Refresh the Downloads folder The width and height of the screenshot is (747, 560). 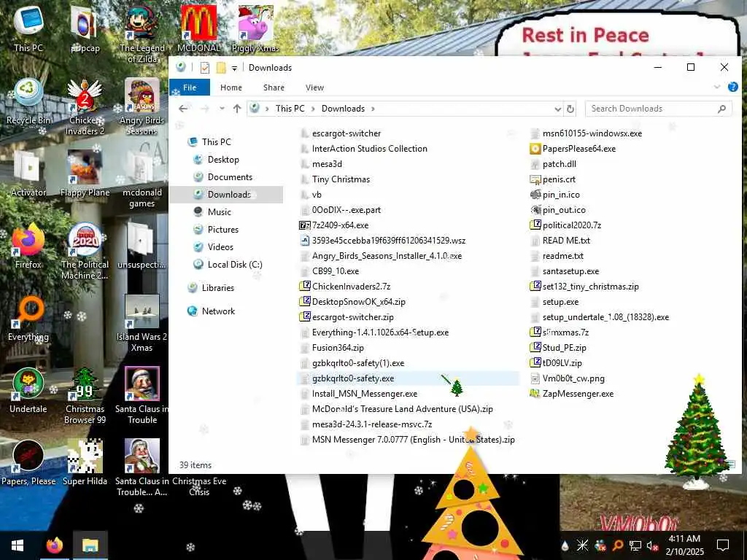click(570, 109)
